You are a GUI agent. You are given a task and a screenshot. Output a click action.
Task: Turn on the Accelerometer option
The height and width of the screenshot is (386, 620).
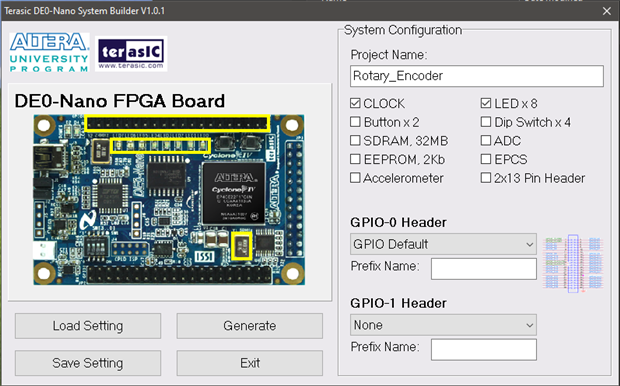pyautogui.click(x=355, y=178)
